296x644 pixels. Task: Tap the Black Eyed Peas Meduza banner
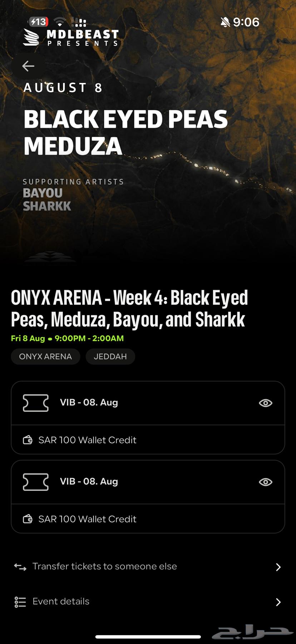coord(125,132)
